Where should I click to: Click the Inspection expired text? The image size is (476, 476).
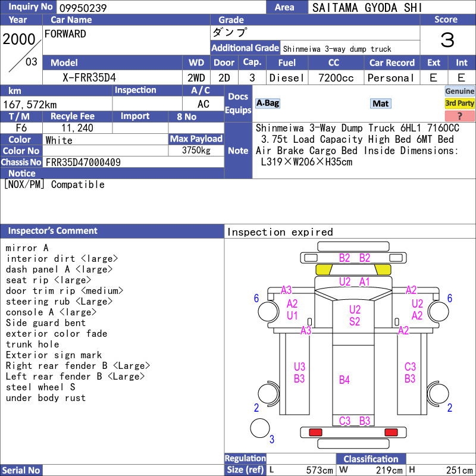click(280, 232)
